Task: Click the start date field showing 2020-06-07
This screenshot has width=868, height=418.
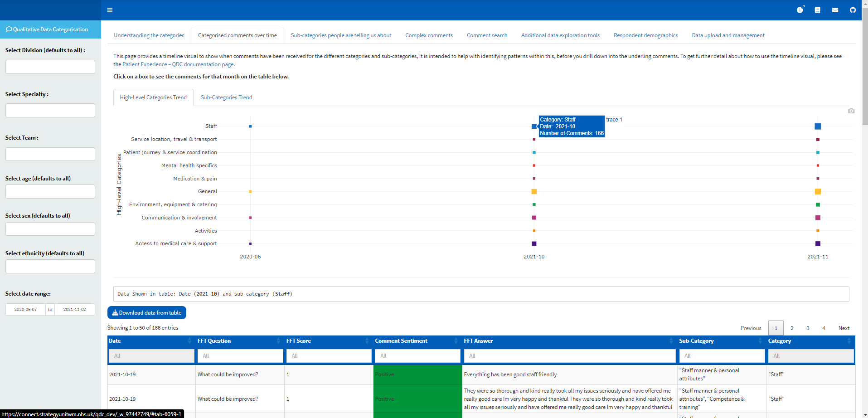Action: pos(25,309)
